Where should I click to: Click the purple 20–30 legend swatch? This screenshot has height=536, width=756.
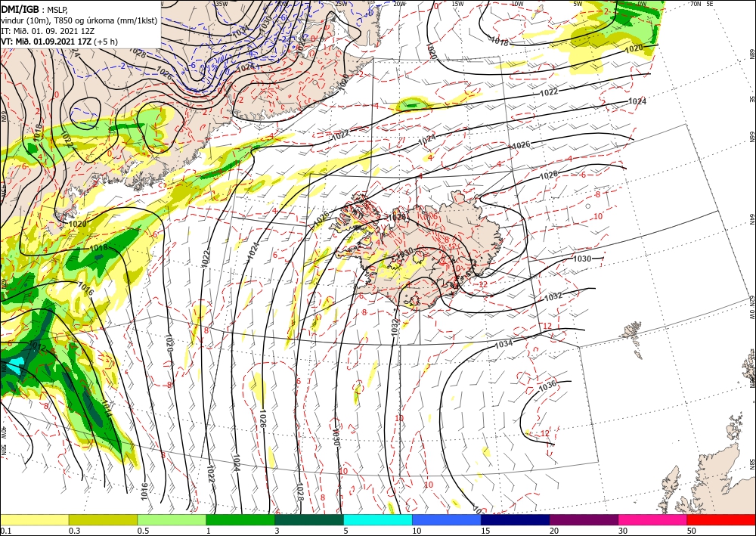point(584,519)
